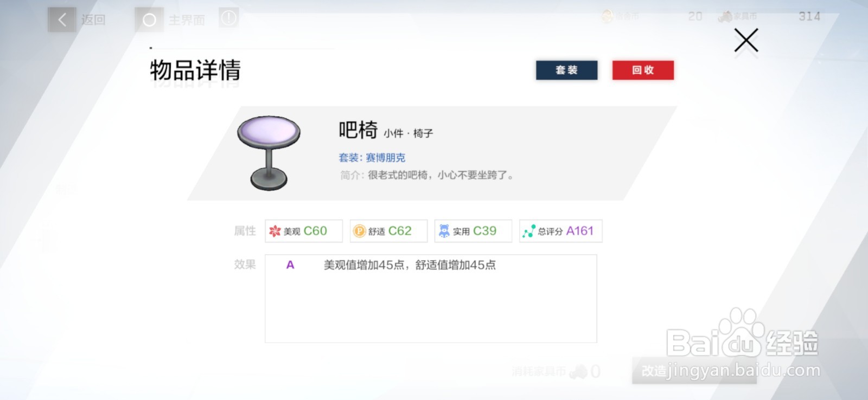The width and height of the screenshot is (868, 400).
Task: Tap the bar stool item thumbnail
Action: pos(269,152)
